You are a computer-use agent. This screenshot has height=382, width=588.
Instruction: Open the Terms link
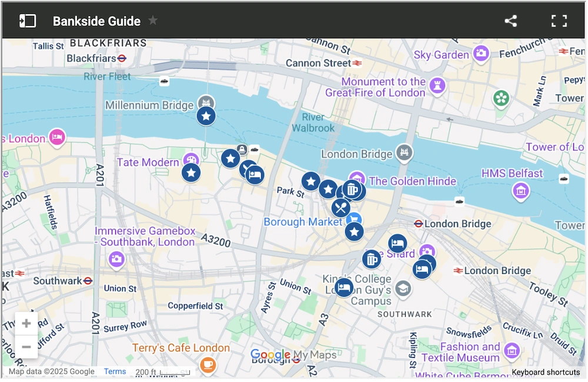pos(115,371)
